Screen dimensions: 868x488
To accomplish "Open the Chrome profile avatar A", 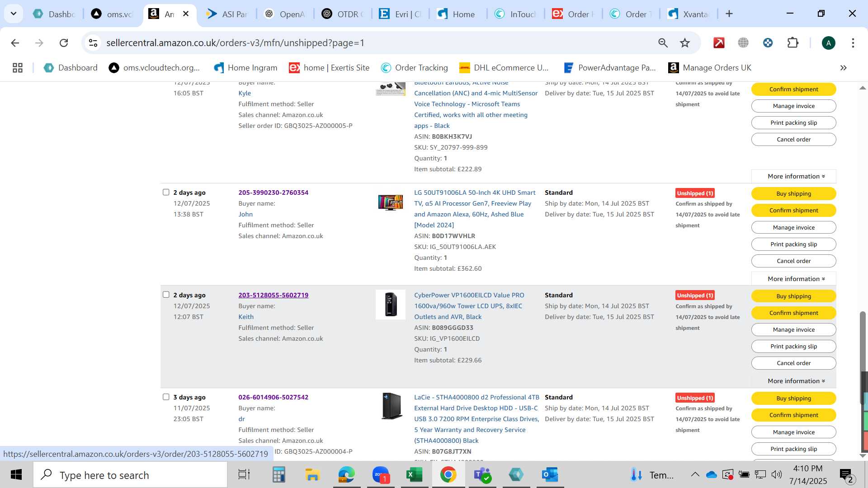I will click(x=829, y=43).
